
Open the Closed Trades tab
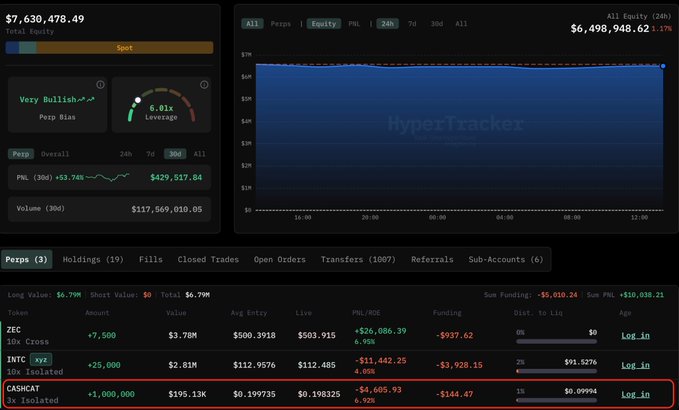[x=208, y=259]
